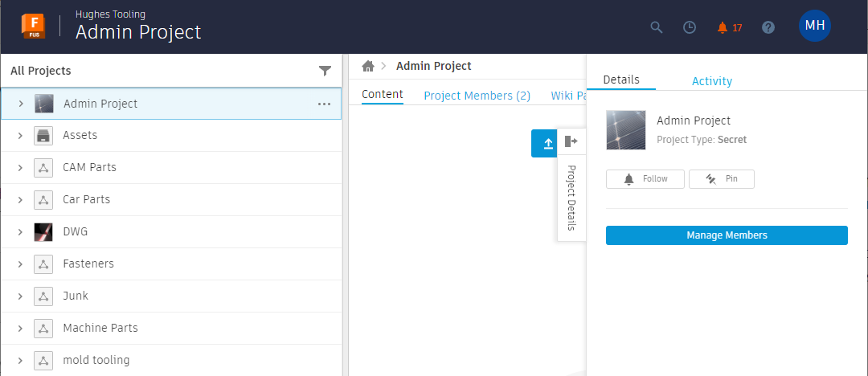
Task: Expand the Machine Parts project
Action: click(x=20, y=328)
